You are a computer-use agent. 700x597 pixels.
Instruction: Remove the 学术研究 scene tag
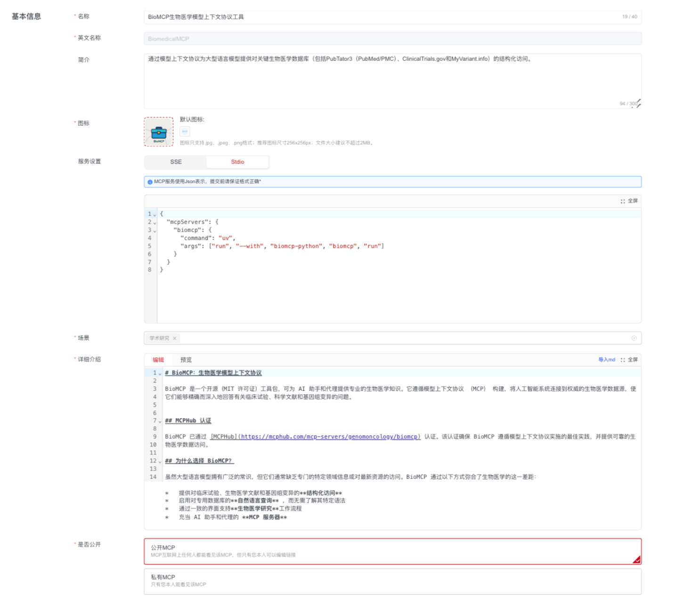click(x=175, y=338)
